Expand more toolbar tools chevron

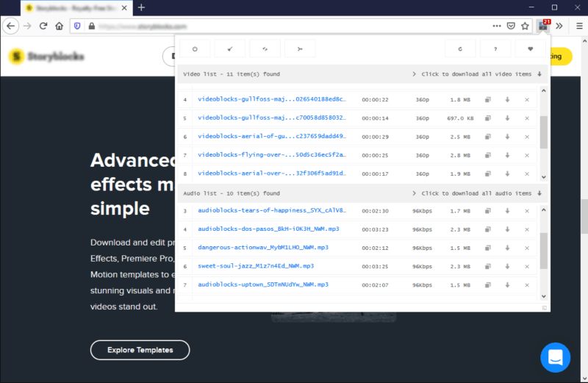pyautogui.click(x=559, y=26)
